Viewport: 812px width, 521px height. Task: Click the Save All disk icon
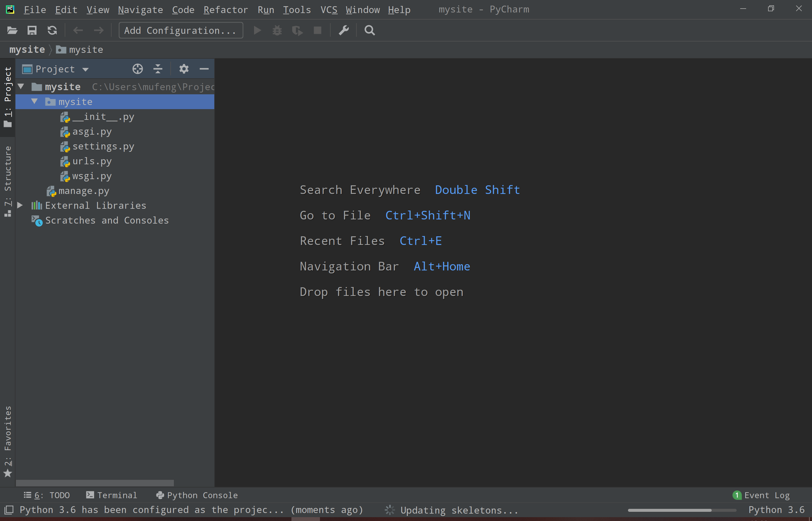pos(32,31)
